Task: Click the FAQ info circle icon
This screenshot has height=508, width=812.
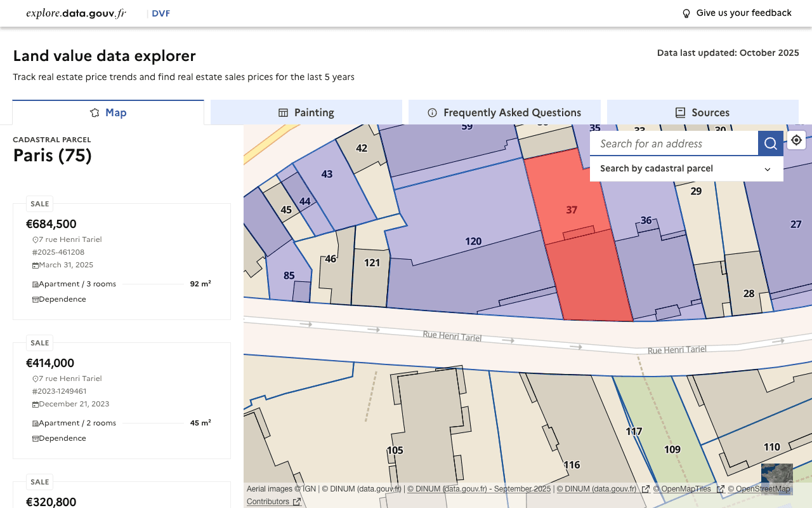Action: pos(433,112)
